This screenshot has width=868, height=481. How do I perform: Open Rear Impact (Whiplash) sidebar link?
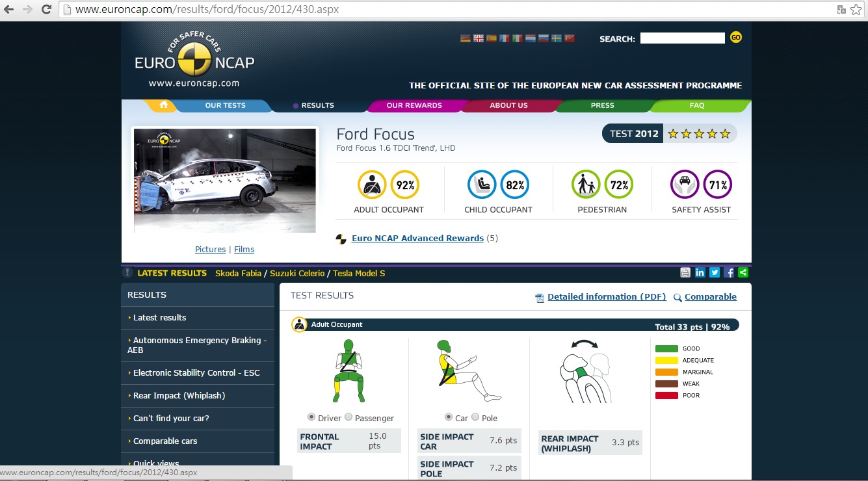click(179, 396)
